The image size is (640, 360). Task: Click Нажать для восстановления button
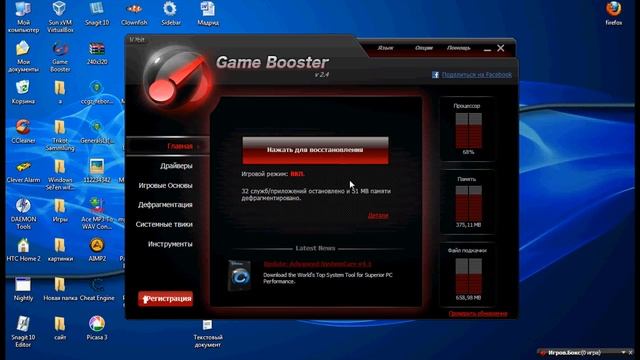tap(315, 150)
